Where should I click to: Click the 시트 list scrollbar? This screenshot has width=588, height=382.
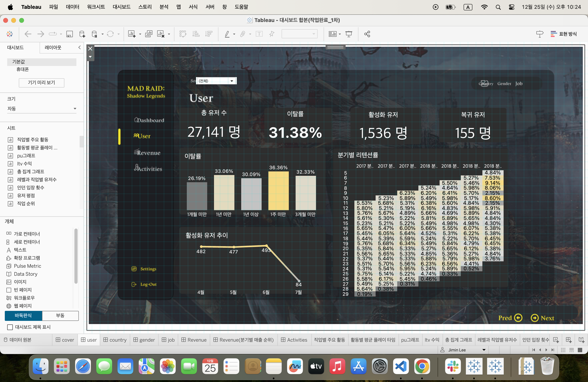[81, 142]
